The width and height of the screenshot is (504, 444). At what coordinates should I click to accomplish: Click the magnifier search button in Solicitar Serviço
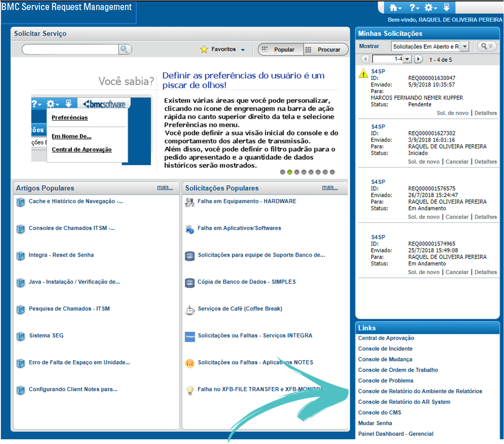tap(125, 49)
